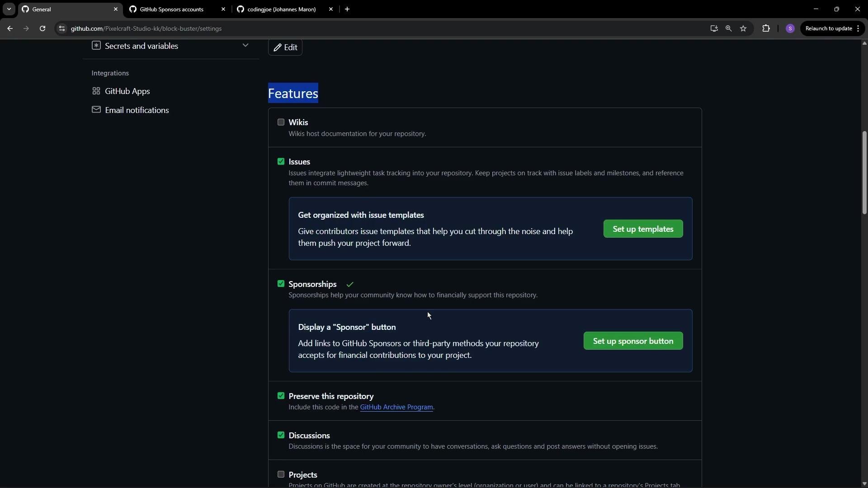Click the Discussions label text

[309, 436]
